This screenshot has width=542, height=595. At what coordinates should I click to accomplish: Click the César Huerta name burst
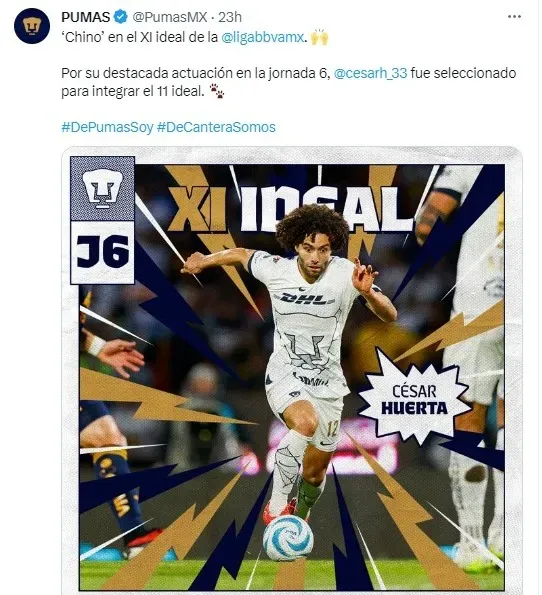[x=414, y=400]
